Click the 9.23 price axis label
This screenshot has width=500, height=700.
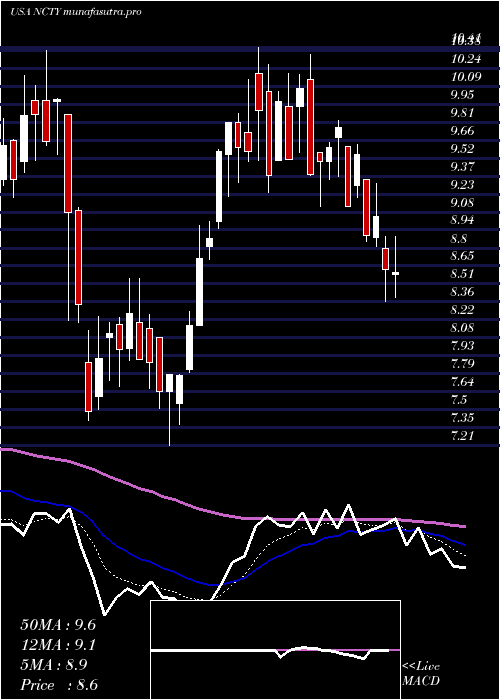(x=462, y=184)
